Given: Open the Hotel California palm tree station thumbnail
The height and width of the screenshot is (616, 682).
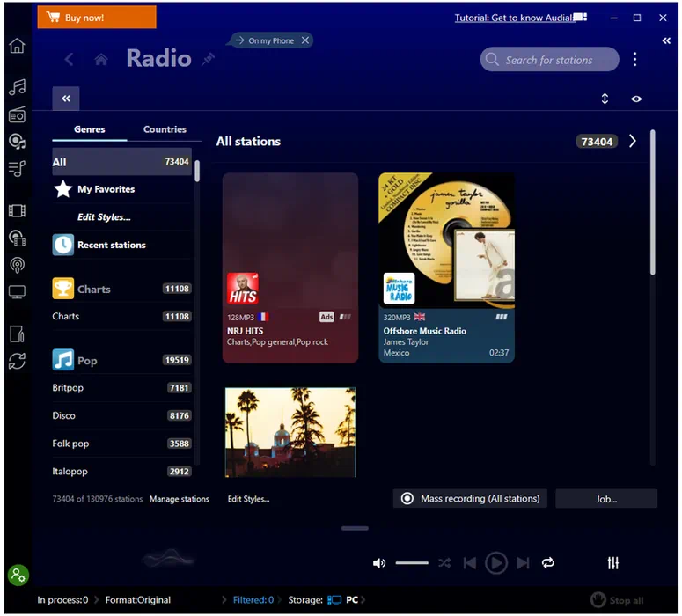Looking at the screenshot, I should 290,432.
